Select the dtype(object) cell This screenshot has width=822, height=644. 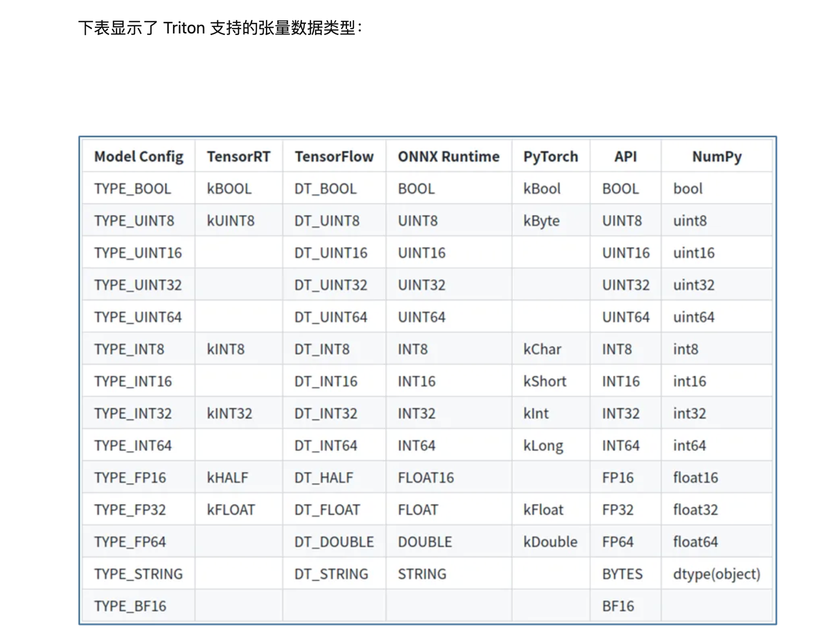[x=716, y=574]
